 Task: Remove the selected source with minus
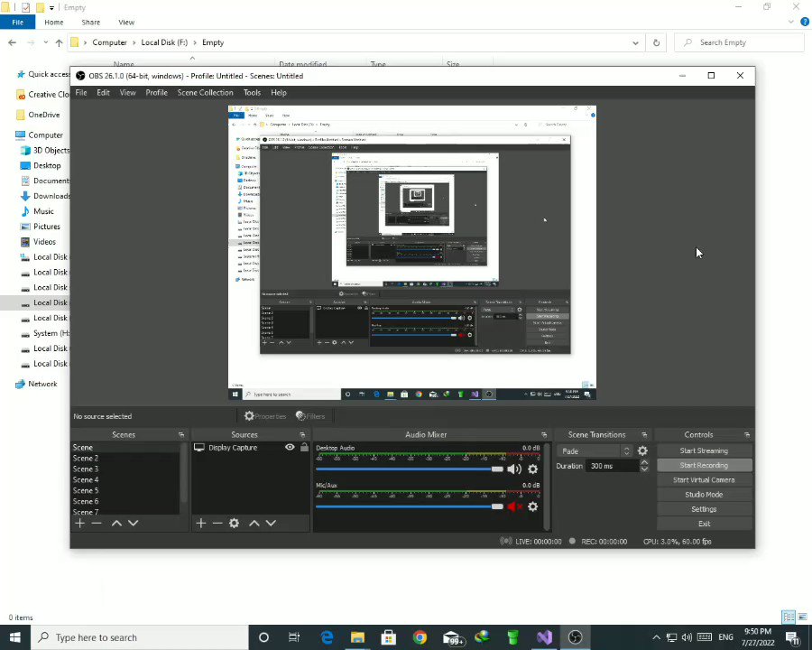217,523
